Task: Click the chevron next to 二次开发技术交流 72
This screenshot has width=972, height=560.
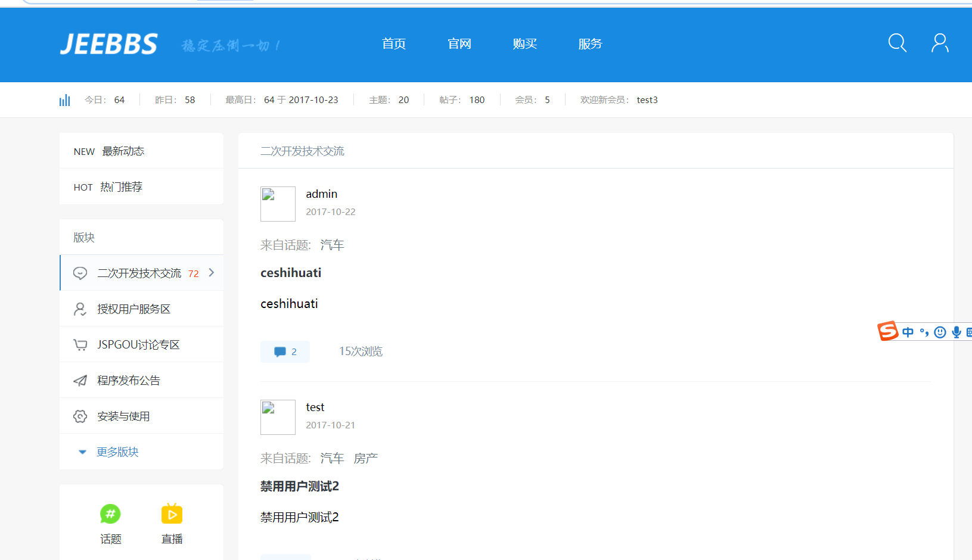Action: (x=212, y=272)
